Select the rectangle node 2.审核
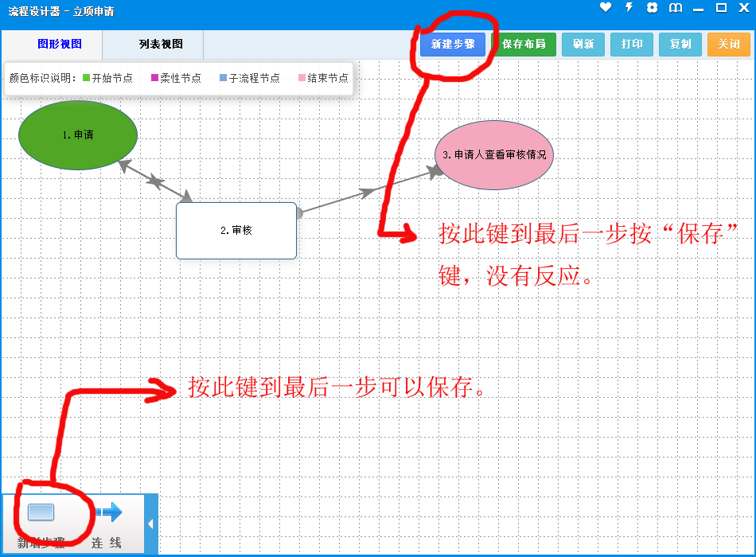The height and width of the screenshot is (557, 756). click(236, 231)
